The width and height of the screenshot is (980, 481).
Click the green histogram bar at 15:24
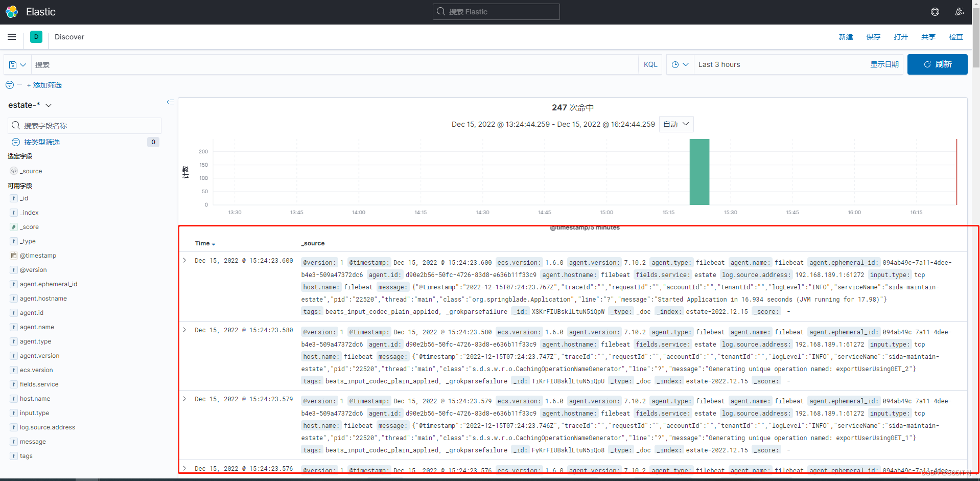click(699, 172)
